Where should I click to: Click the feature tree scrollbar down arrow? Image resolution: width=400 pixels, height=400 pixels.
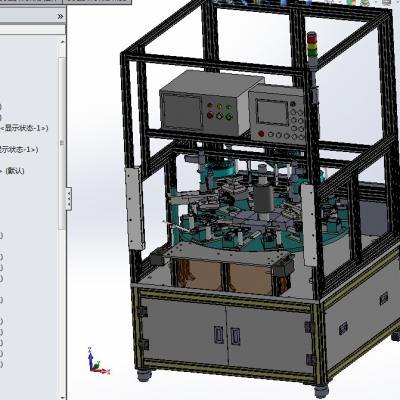pyautogui.click(x=62, y=396)
